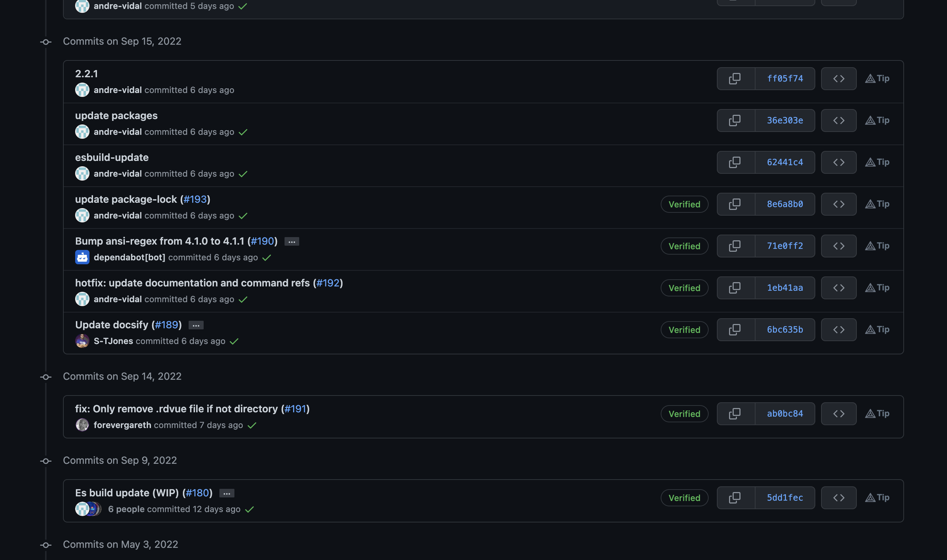Browse code at commit 1eb41aa

tap(838, 288)
